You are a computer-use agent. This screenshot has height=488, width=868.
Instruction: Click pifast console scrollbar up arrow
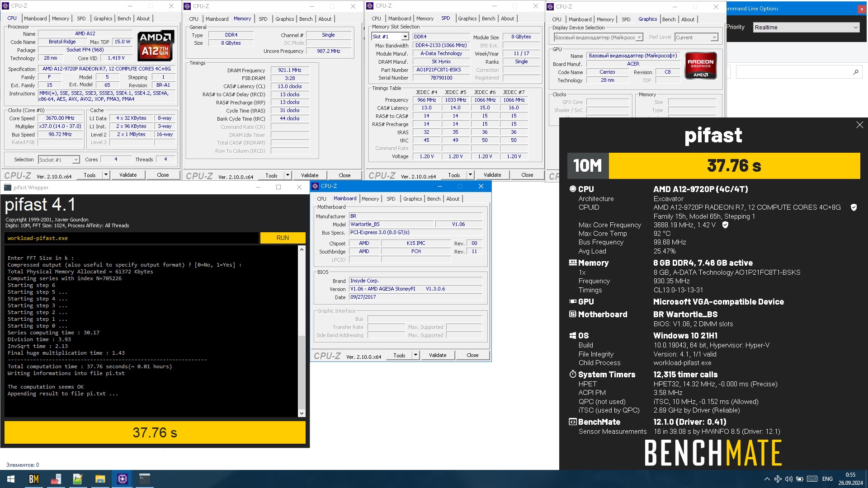click(302, 249)
